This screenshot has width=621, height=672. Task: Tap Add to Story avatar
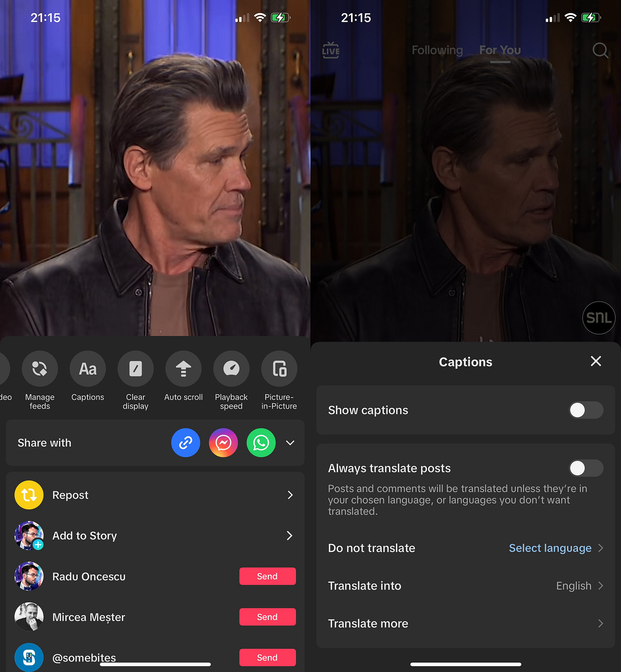[x=29, y=535]
